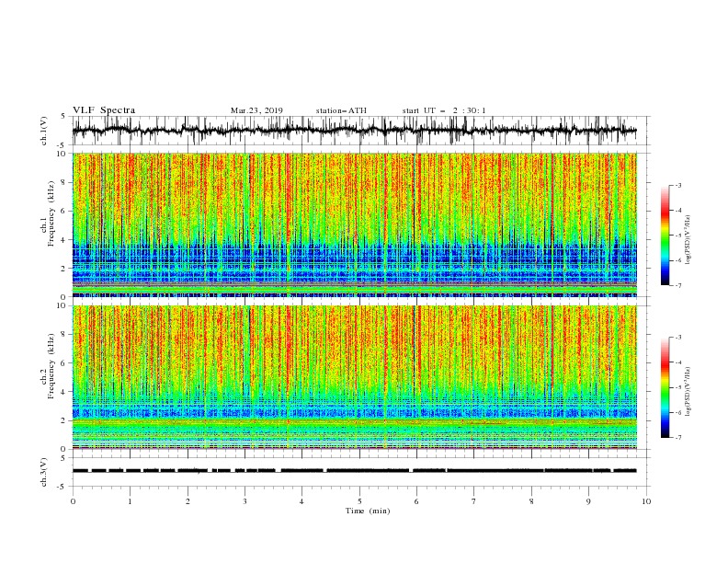This screenshot has height=563, width=728.
Task: Click the ch.2 'Frequency (kHz)' axis label
Action: coord(51,366)
